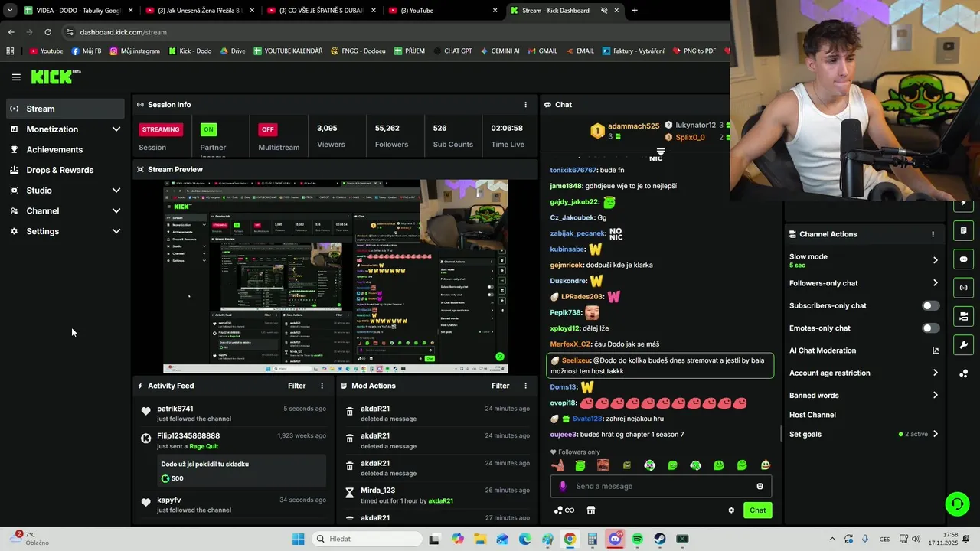Go back with browser back arrow
This screenshot has height=551, width=980.
point(11,32)
